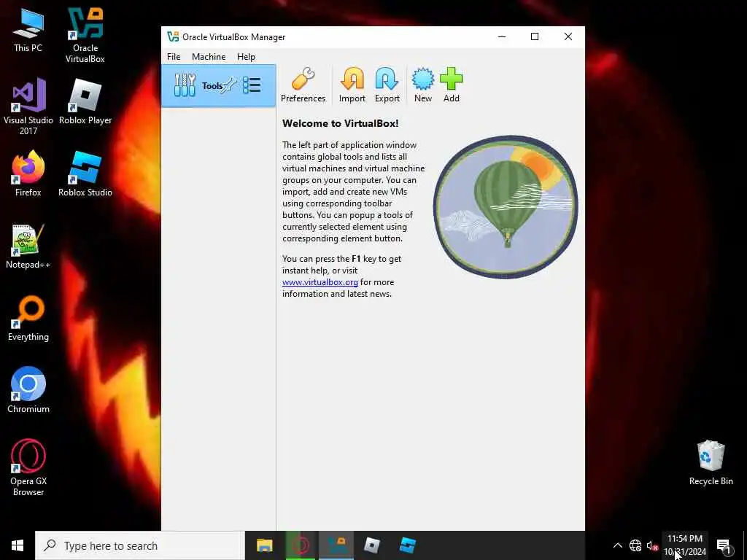
Task: Click the hot air balloon image
Action: (506, 206)
